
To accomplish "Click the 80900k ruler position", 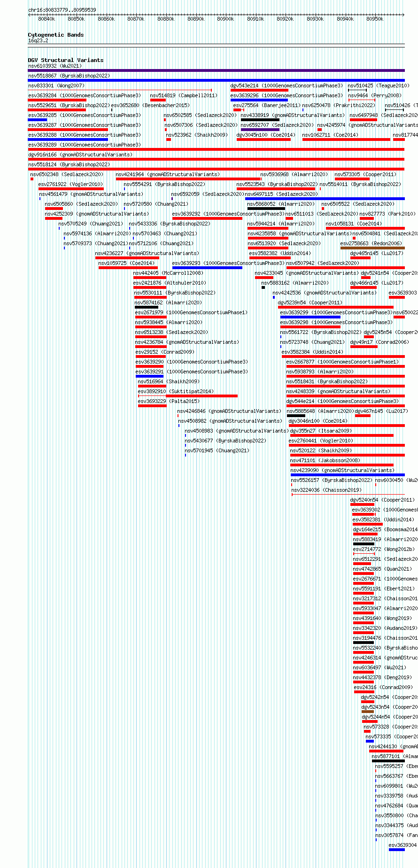I will click(x=225, y=19).
